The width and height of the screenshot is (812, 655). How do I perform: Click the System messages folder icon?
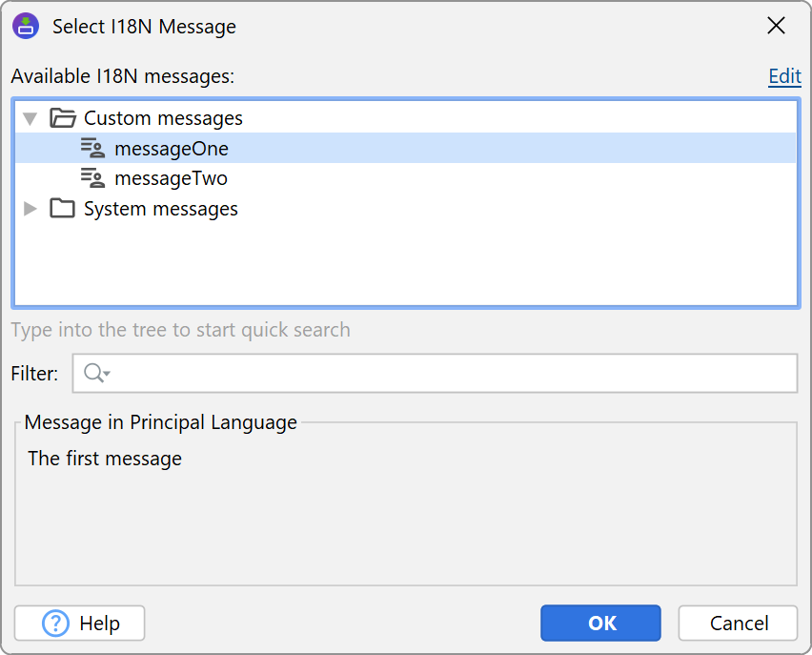[x=63, y=209]
